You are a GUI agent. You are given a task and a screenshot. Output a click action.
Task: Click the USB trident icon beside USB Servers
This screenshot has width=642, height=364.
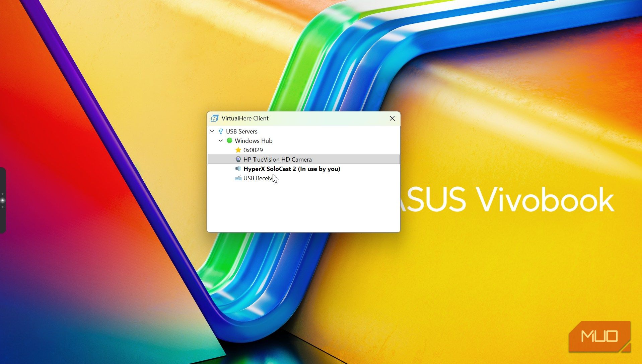[x=221, y=131]
